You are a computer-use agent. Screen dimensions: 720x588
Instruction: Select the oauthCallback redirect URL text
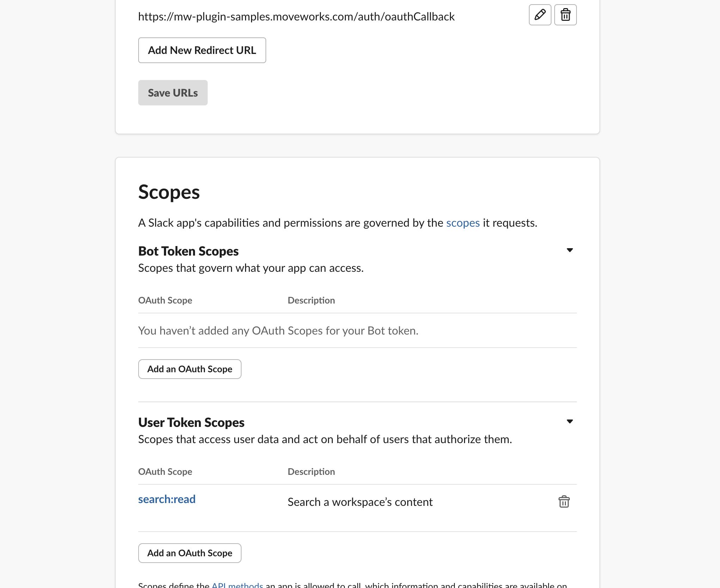click(x=296, y=17)
